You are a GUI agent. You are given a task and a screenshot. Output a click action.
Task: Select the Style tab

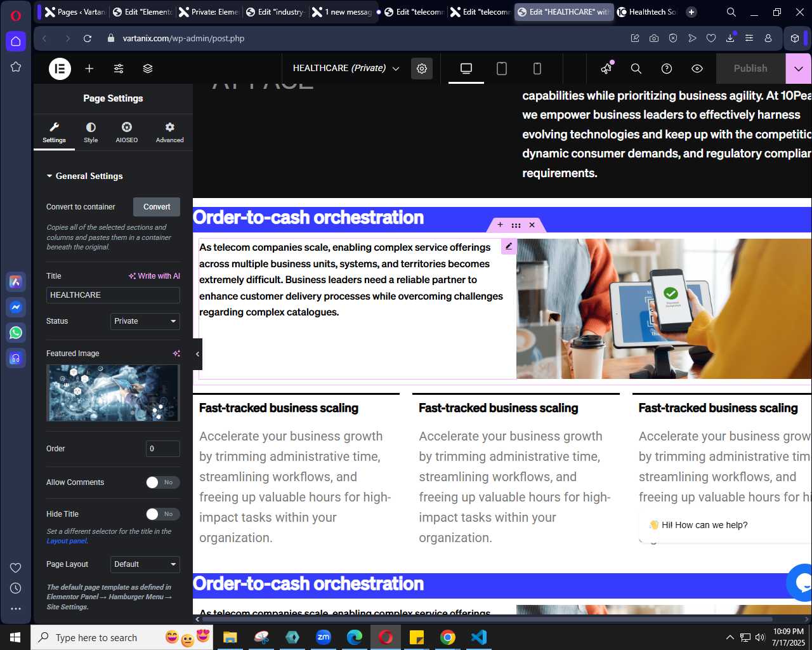pos(91,133)
